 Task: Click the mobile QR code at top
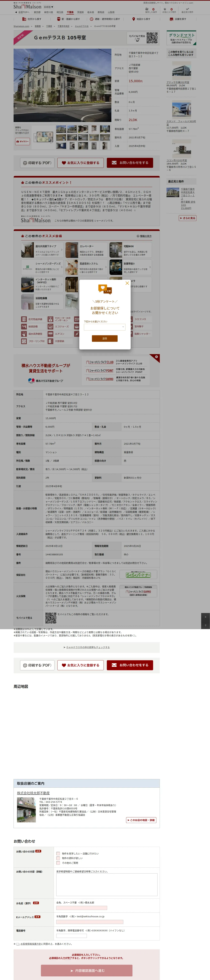coord(152,38)
